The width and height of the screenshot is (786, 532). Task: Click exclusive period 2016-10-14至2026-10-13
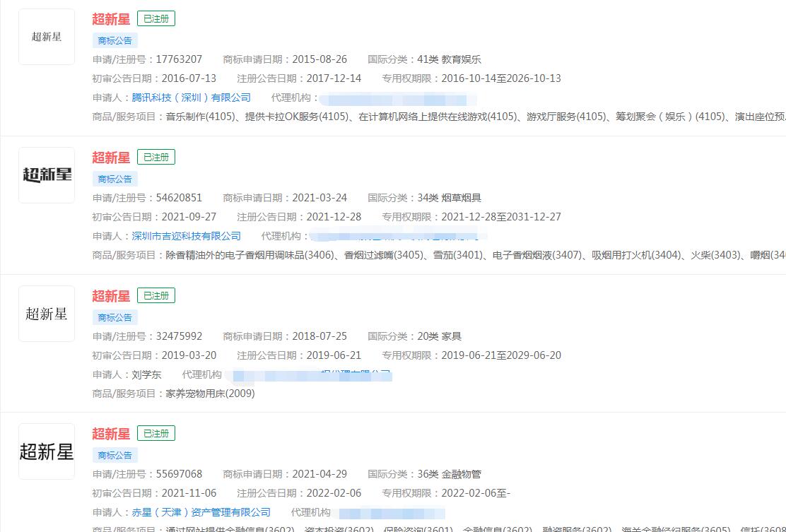(501, 78)
